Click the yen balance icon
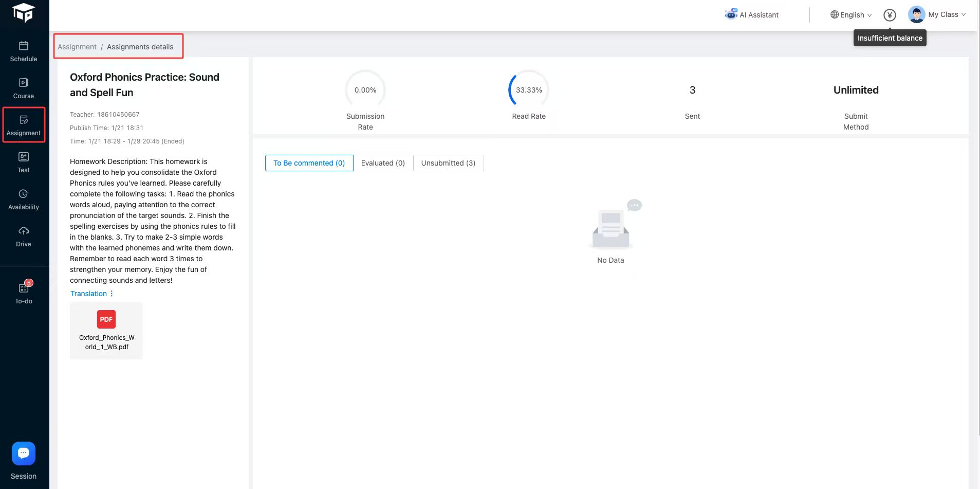980x489 pixels. tap(890, 15)
